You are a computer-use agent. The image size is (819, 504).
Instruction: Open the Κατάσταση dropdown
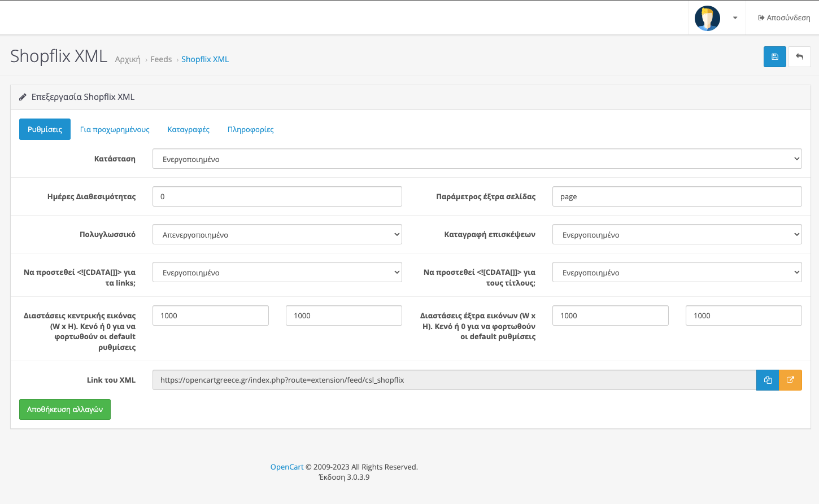tap(477, 159)
